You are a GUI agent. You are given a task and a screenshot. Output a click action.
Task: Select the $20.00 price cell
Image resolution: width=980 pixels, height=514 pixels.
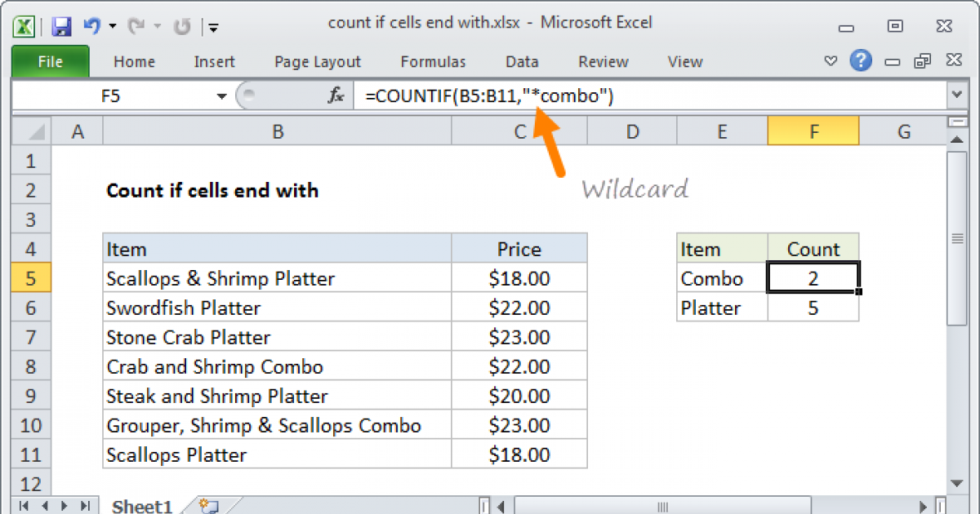pos(519,396)
